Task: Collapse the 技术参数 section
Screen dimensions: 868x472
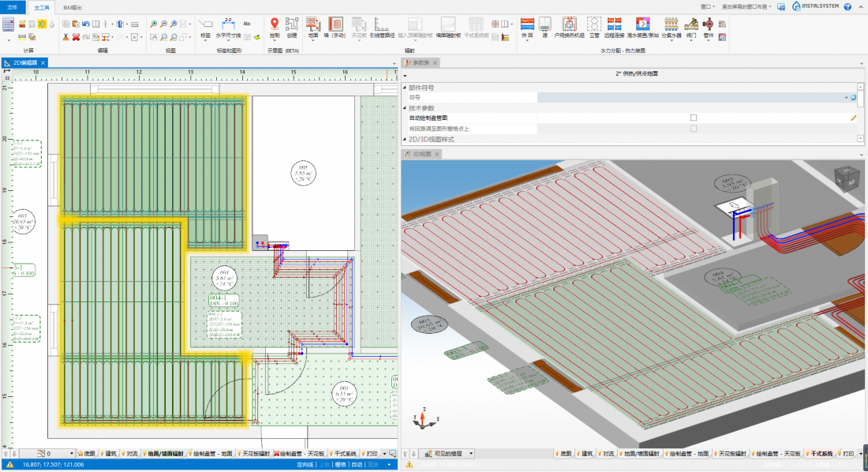Action: 406,108
